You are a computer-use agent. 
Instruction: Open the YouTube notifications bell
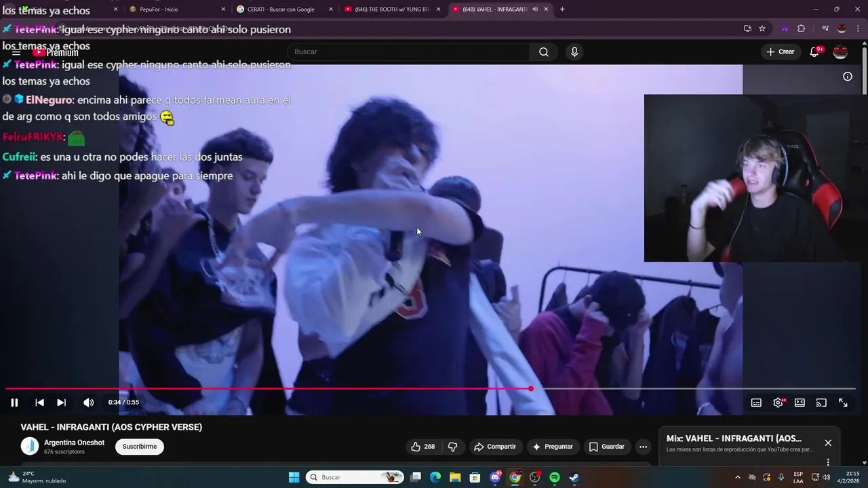tap(815, 52)
